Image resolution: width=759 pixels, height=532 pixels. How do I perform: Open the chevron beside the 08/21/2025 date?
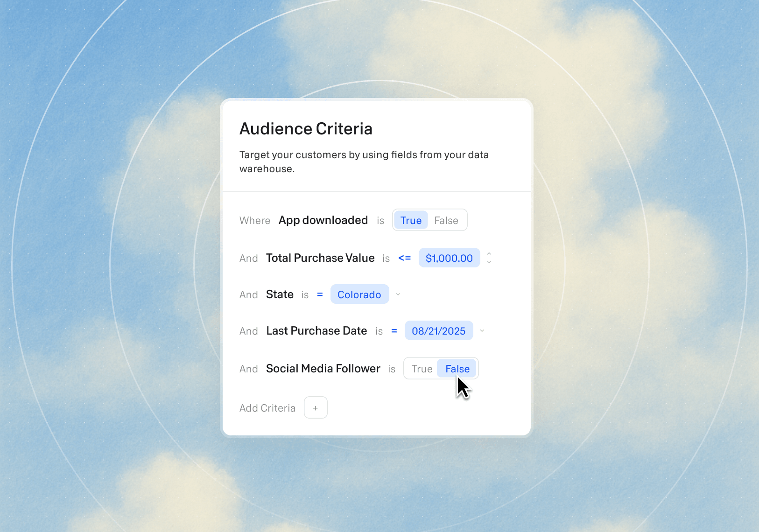tap(482, 331)
